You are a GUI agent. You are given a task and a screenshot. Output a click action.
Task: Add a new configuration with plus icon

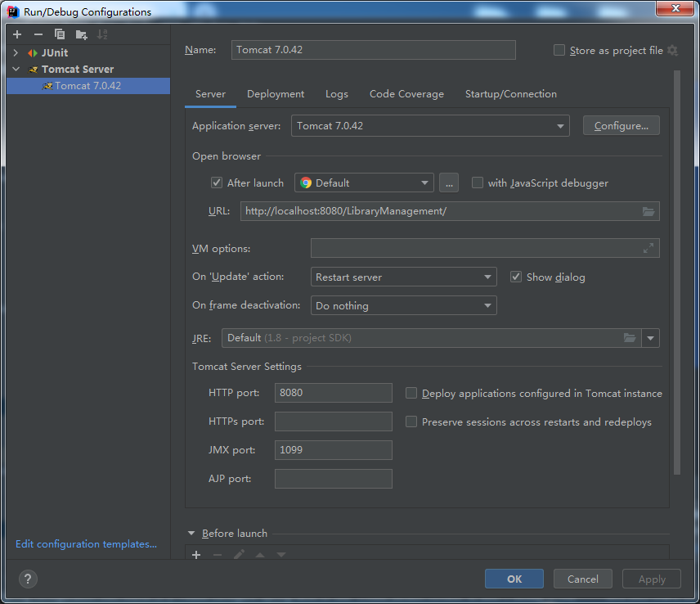[x=17, y=34]
